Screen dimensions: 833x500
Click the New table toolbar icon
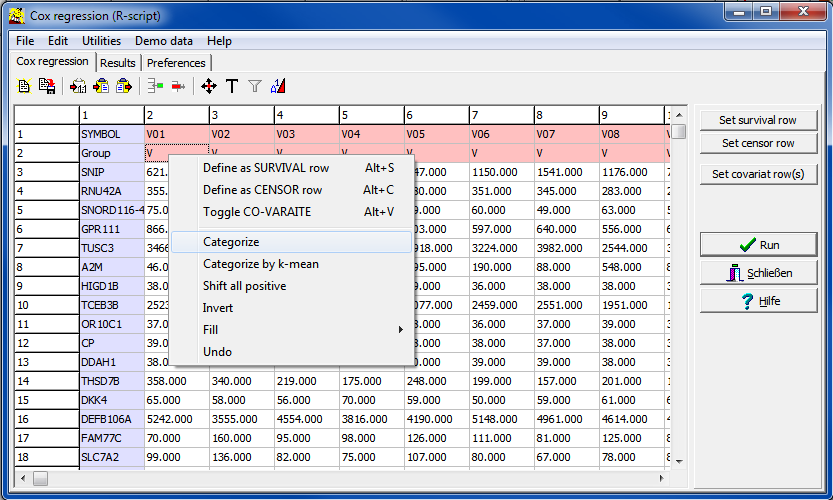(x=24, y=86)
